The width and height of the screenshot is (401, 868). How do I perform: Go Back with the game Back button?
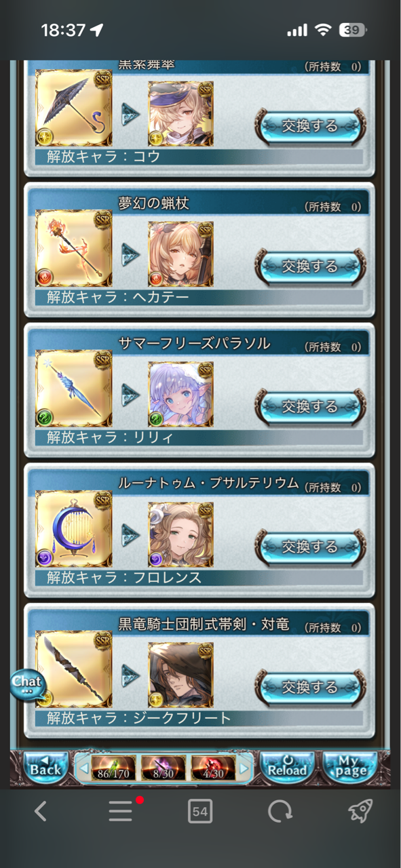[x=45, y=768]
